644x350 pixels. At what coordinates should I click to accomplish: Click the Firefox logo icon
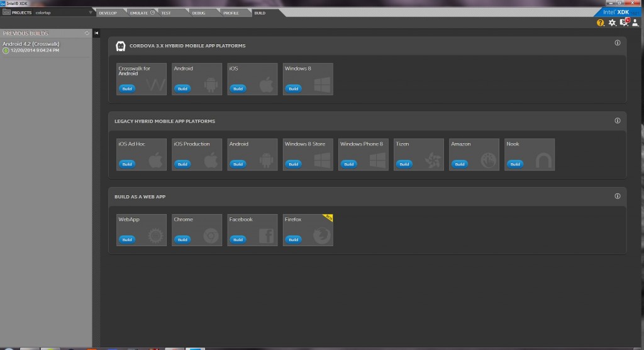click(322, 237)
